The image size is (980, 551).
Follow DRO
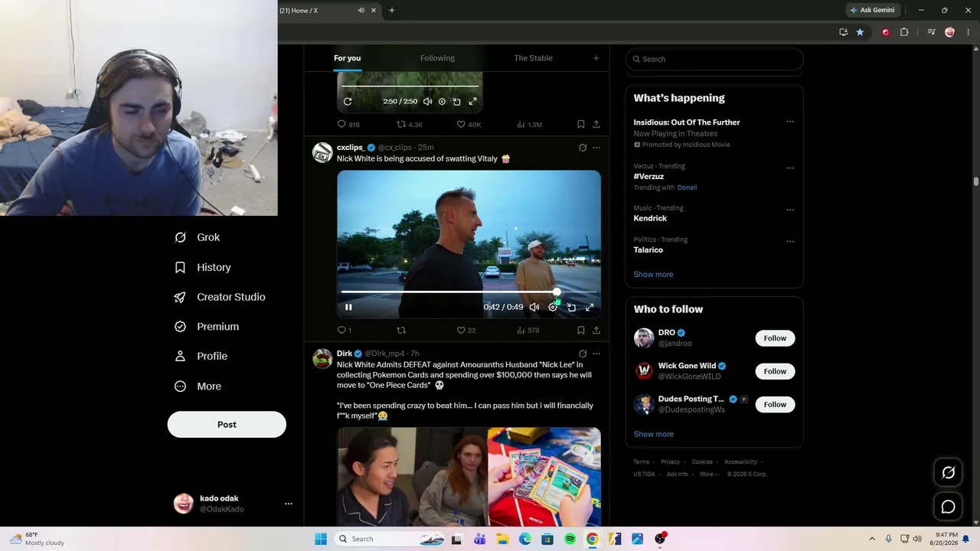pos(775,338)
